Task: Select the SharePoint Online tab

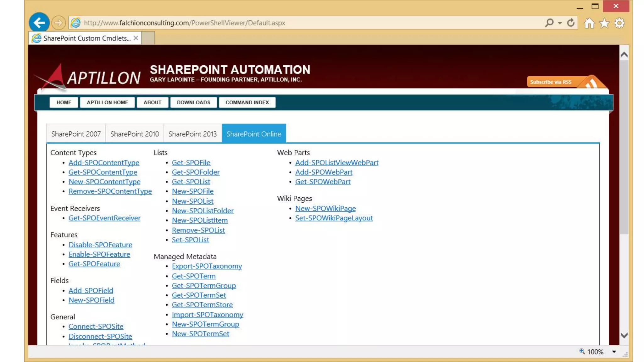Action: 254,134
